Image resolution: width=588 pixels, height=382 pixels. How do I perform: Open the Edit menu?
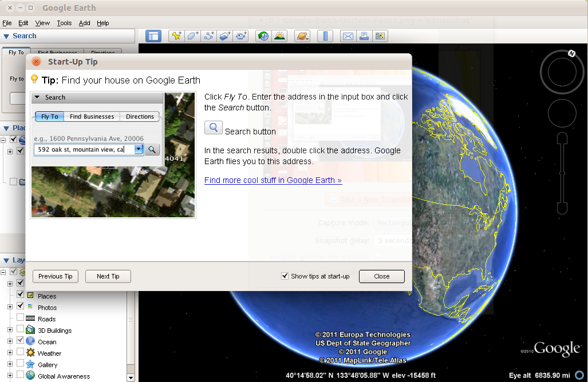tap(23, 23)
